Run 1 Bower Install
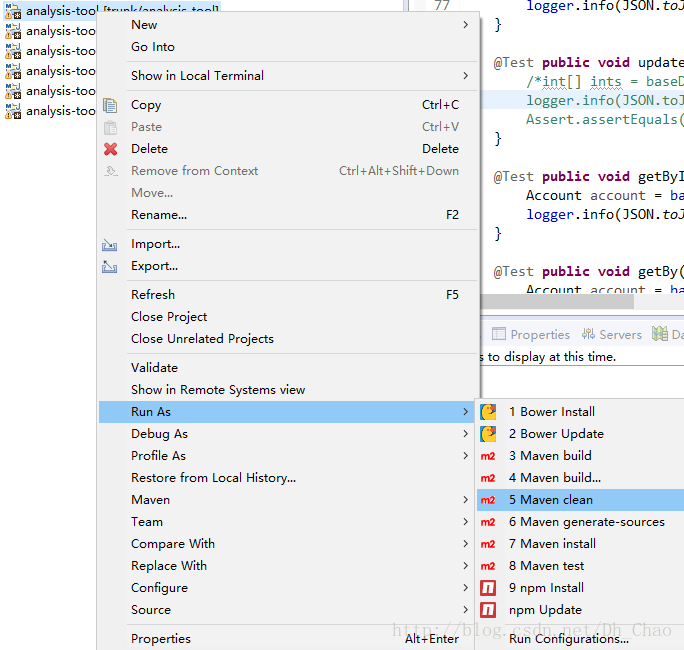 (x=581, y=412)
